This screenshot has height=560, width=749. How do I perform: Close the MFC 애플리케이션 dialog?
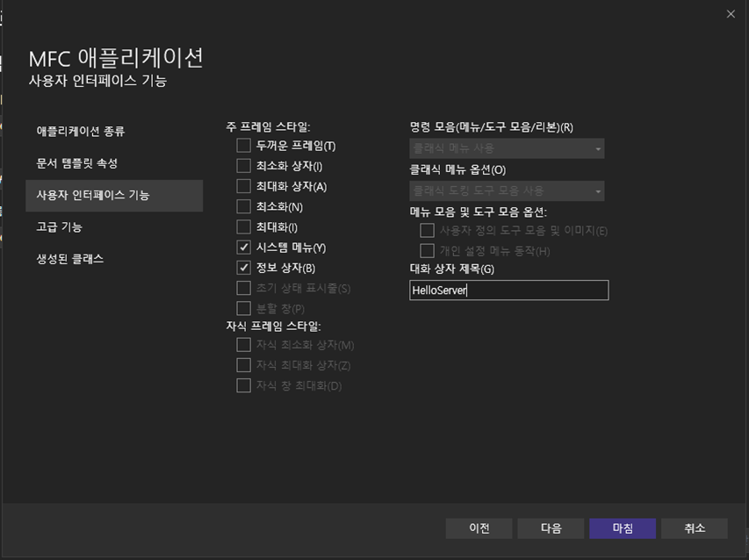click(x=731, y=14)
